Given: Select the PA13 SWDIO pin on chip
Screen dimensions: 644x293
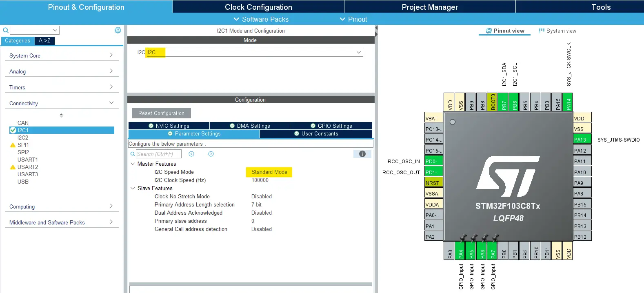Looking at the screenshot, I should tap(582, 140).
